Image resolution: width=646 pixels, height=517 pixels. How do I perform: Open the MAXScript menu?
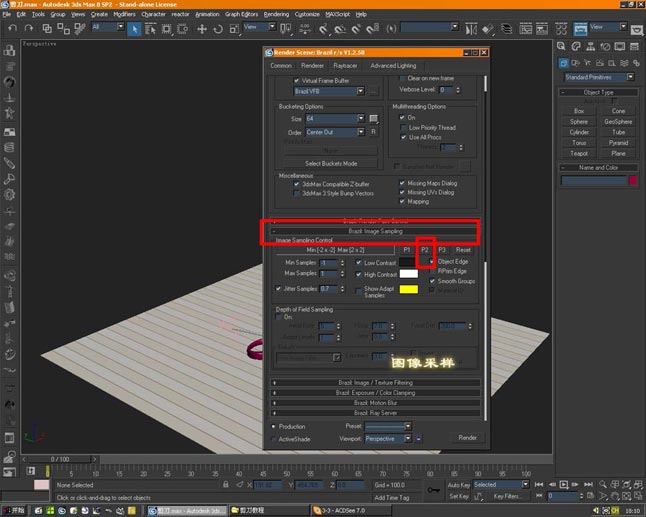point(337,14)
